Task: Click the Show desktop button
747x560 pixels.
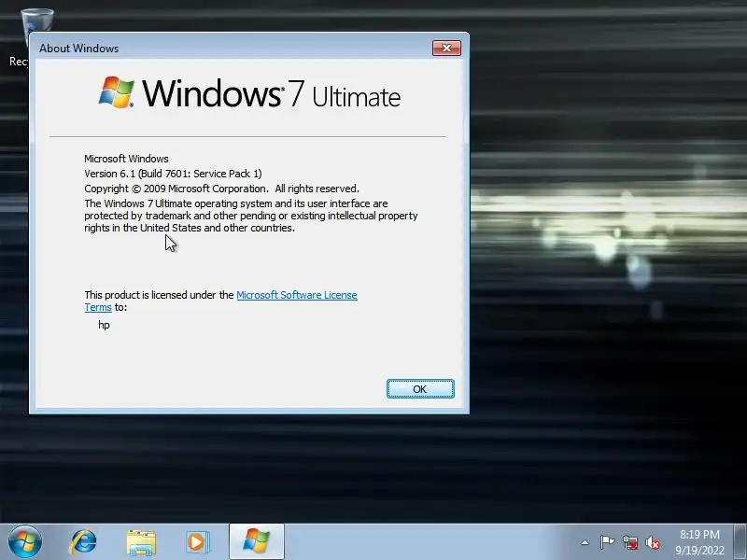Action: (740, 542)
